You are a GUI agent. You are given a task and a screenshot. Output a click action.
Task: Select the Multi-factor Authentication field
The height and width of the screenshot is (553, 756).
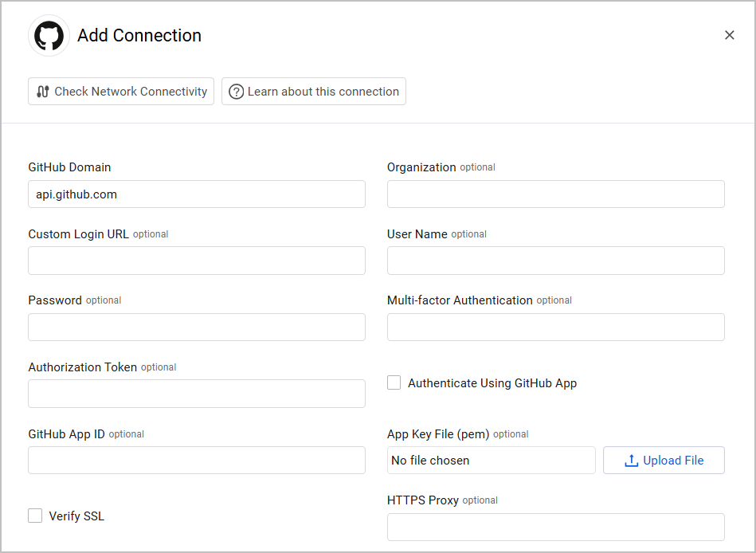click(555, 327)
